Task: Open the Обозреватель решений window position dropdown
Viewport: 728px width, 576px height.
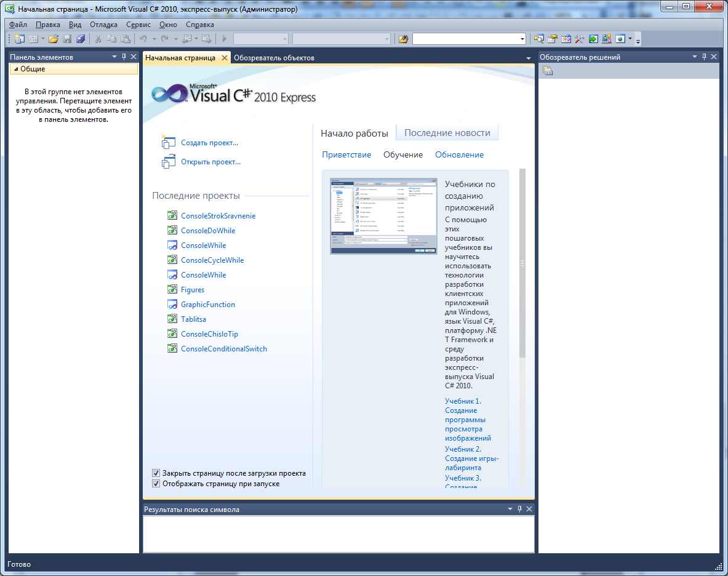Action: [695, 57]
